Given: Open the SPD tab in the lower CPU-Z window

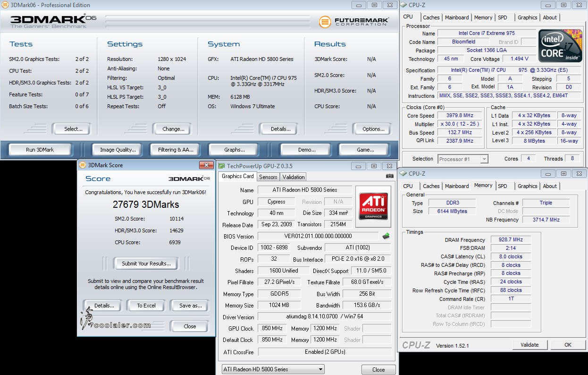Looking at the screenshot, I should pos(503,186).
